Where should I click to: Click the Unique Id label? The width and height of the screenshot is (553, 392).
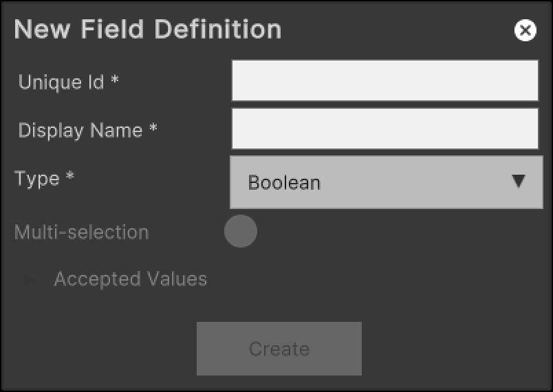click(x=61, y=83)
